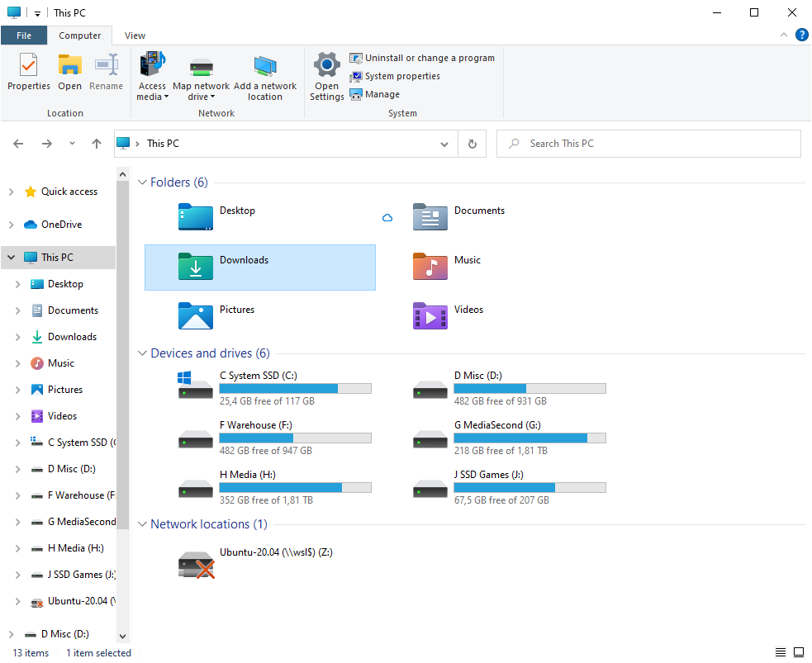The height and width of the screenshot is (663, 812).
Task: Open address bar history dropdown
Action: tap(444, 144)
